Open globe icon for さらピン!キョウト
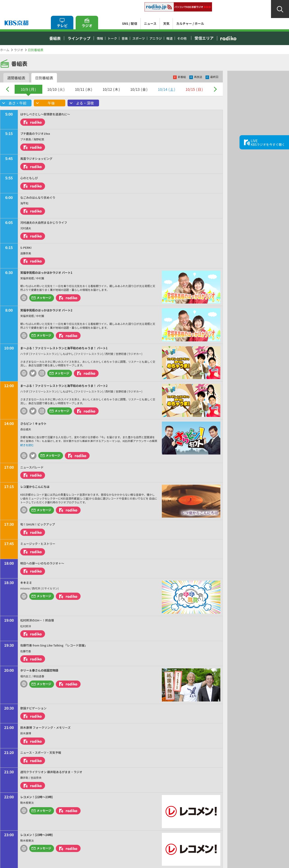The height and width of the screenshot is (868, 289). [24, 456]
